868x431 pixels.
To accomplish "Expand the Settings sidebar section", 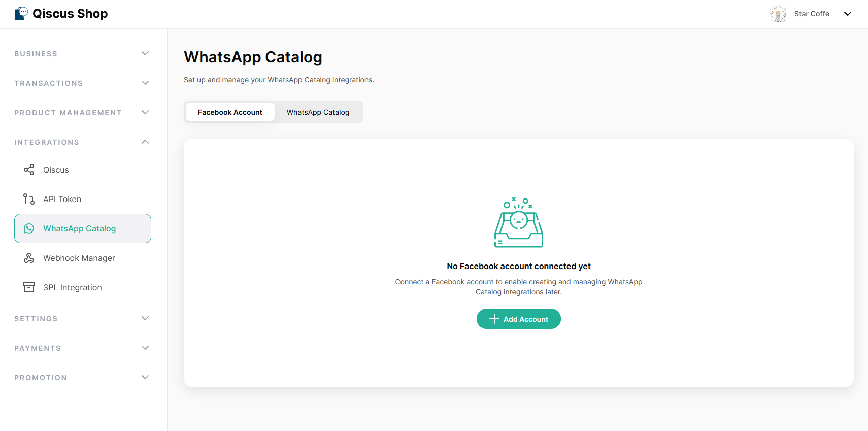I will point(145,318).
